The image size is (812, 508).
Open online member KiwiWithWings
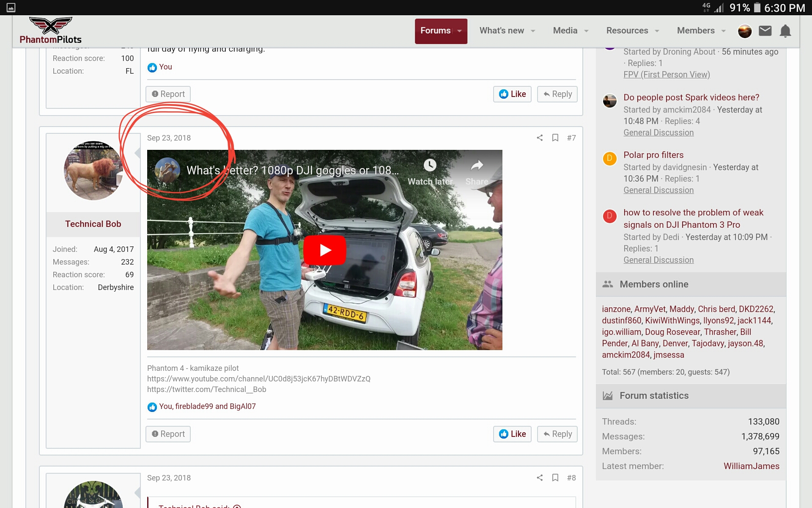(x=672, y=320)
